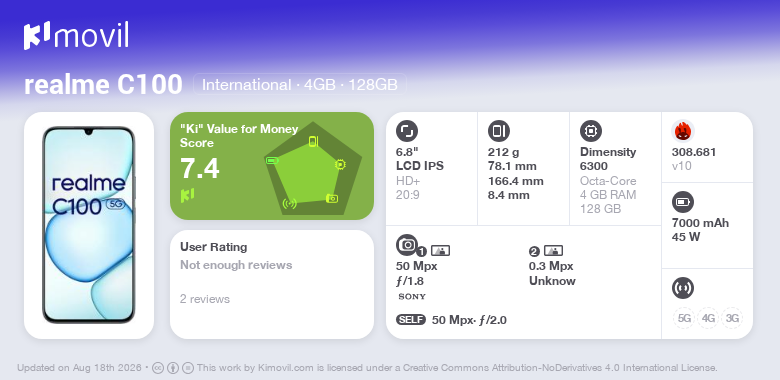Select the display screen size icon

407,131
